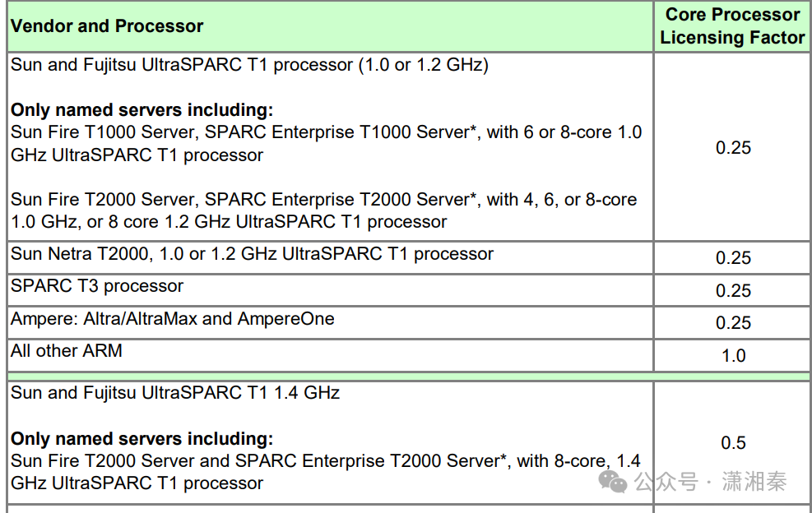Viewport: 812px width, 513px height.
Task: Click the '公众号 · 潇湘秦' watermark text
Action: 710,482
